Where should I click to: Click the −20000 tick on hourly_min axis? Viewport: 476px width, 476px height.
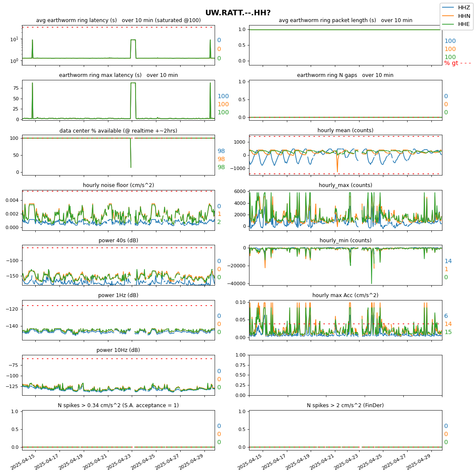click(236, 266)
